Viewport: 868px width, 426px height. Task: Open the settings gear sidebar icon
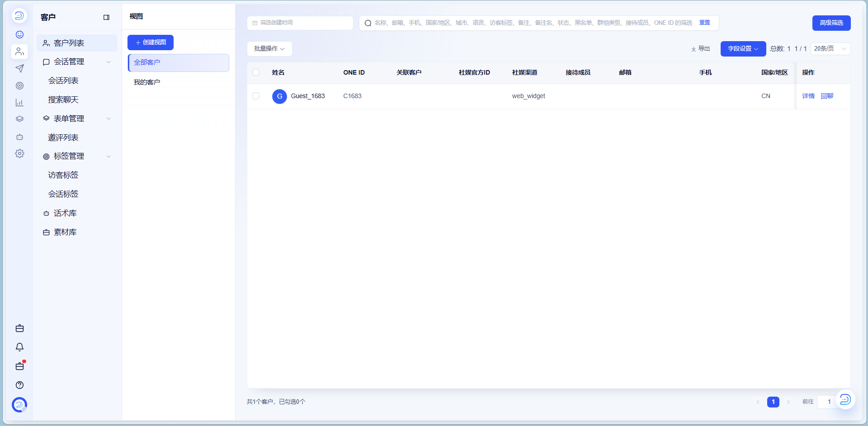click(19, 154)
